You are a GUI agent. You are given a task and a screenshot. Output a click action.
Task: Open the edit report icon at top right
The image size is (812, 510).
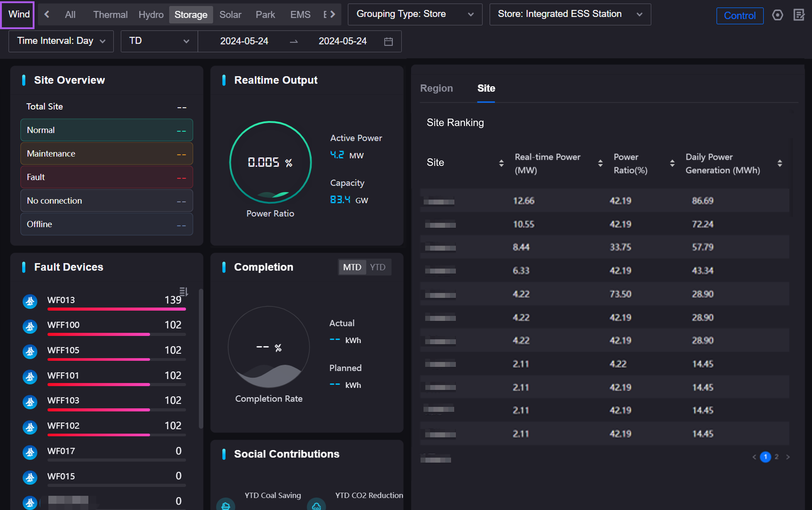[799, 15]
